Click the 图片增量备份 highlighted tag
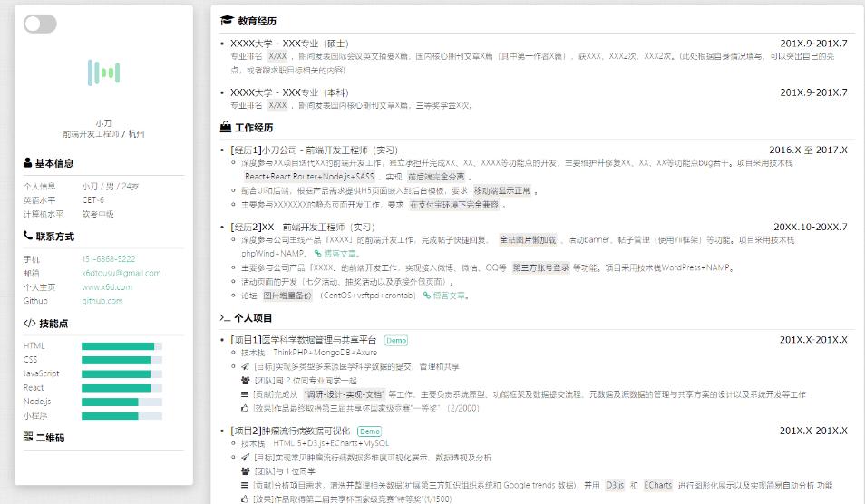865x504 pixels. 287,296
